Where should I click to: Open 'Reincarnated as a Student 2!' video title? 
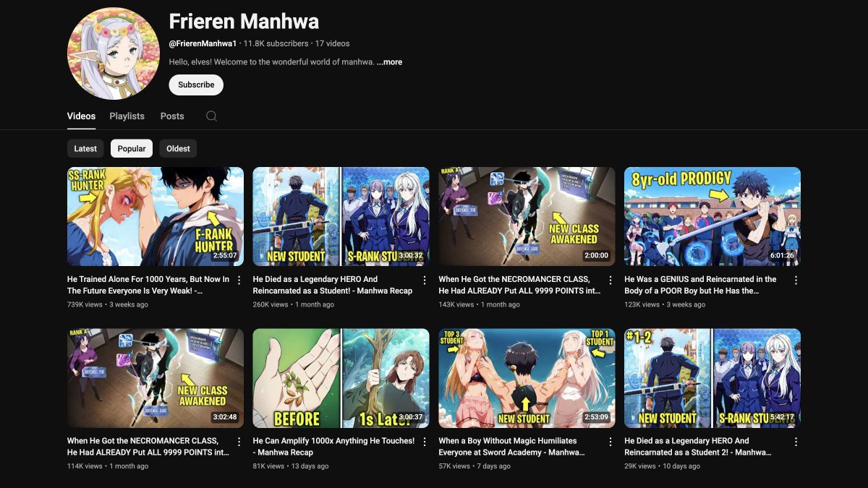pyautogui.click(x=697, y=447)
